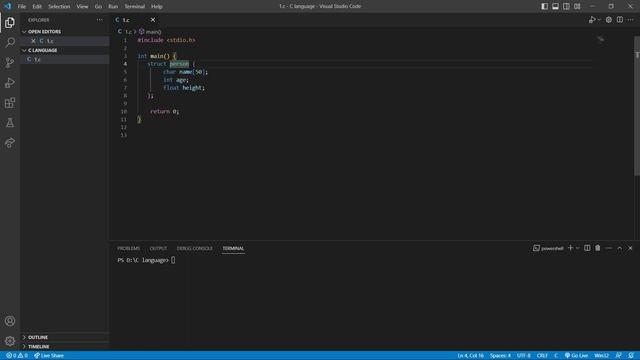
Task: Change line ending via CRLF
Action: (542, 356)
